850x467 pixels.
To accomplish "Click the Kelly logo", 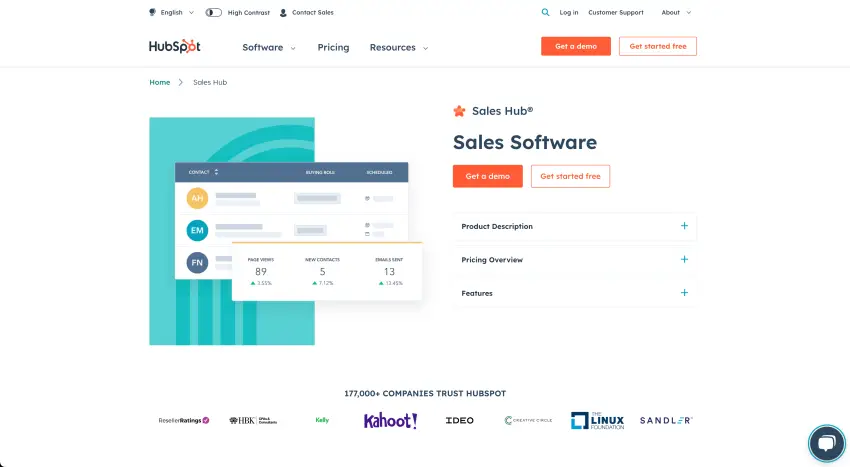I will [322, 420].
